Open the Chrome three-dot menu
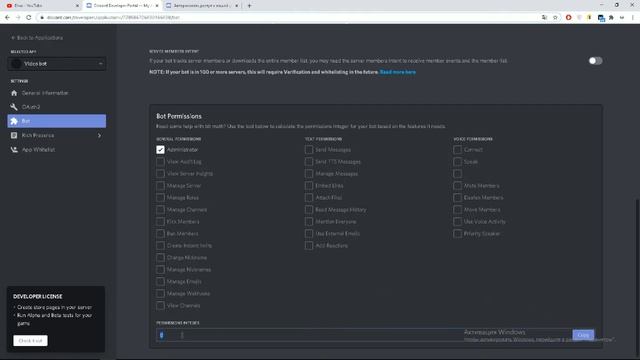The width and height of the screenshot is (640, 360). [x=633, y=18]
